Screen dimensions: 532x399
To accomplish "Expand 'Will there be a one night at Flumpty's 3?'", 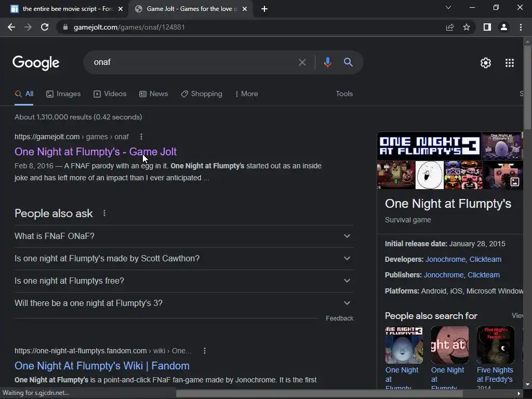I will click(x=184, y=303).
